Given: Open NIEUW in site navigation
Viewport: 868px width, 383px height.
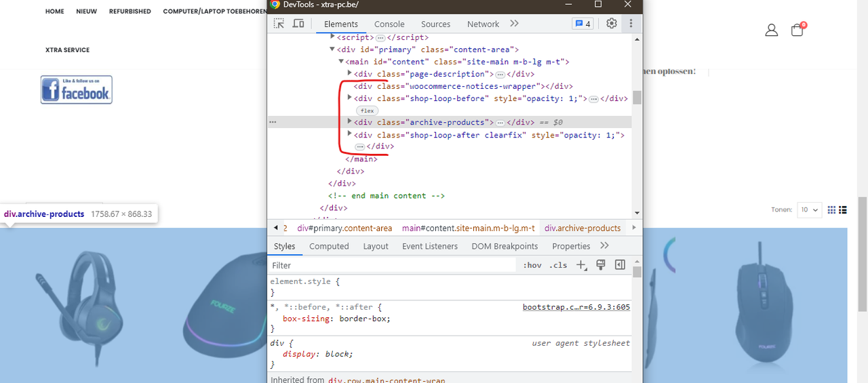Looking at the screenshot, I should click(x=87, y=12).
